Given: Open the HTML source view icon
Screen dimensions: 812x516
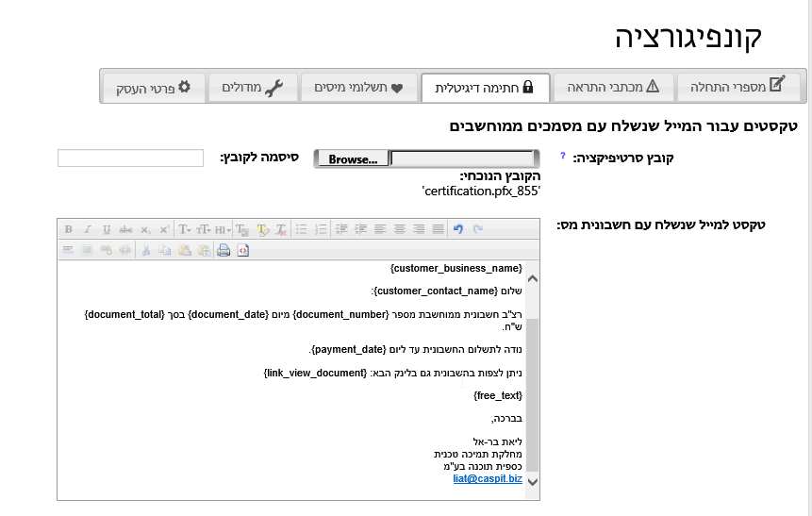Looking at the screenshot, I should [242, 250].
